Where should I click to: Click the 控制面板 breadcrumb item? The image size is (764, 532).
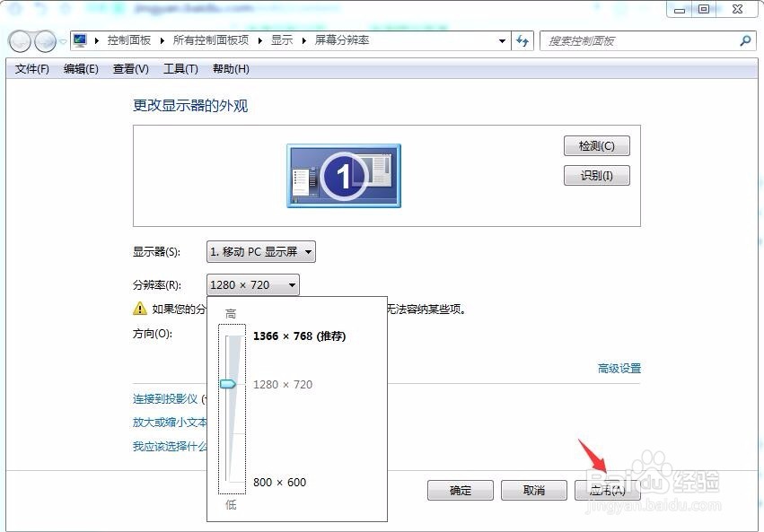(129, 40)
